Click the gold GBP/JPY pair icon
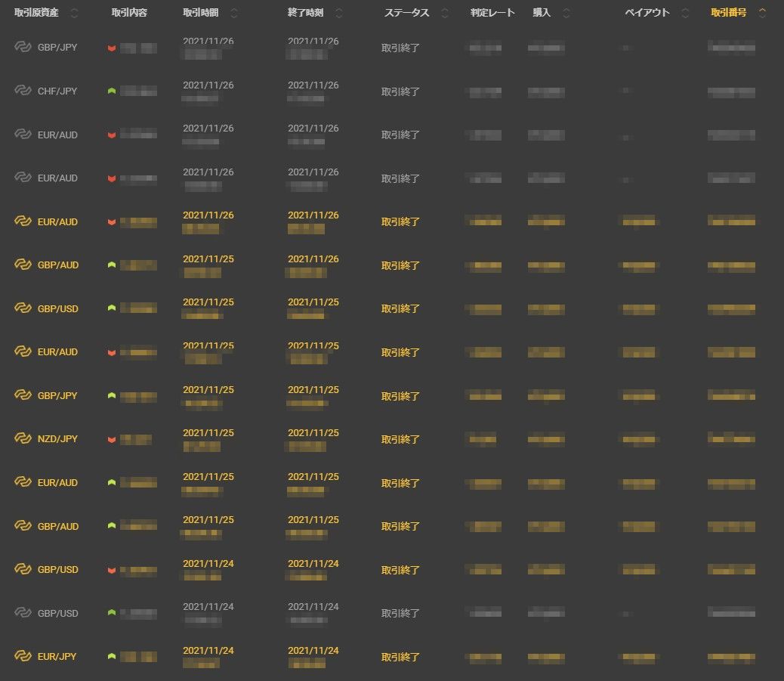This screenshot has height=681, width=784. pyautogui.click(x=23, y=396)
